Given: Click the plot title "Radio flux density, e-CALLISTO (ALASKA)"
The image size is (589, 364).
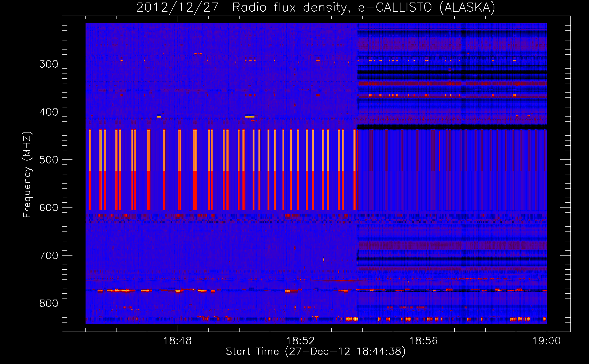Looking at the screenshot, I should 363,7.
